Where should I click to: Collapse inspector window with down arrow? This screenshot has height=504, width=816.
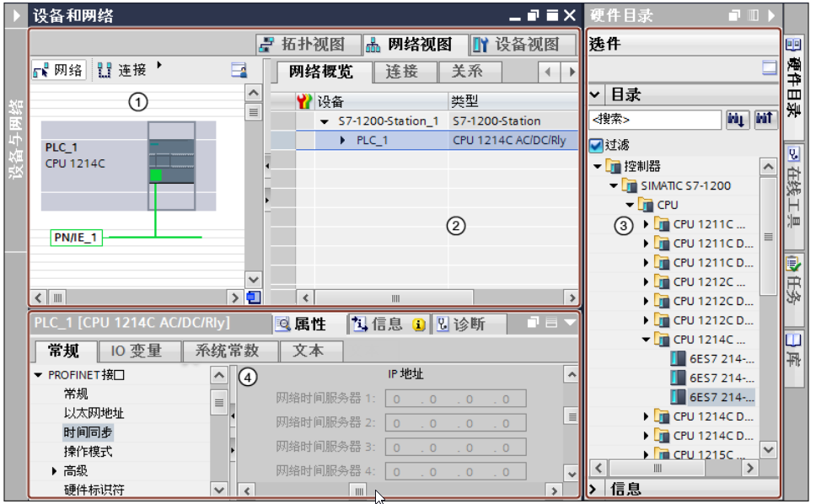pyautogui.click(x=570, y=323)
